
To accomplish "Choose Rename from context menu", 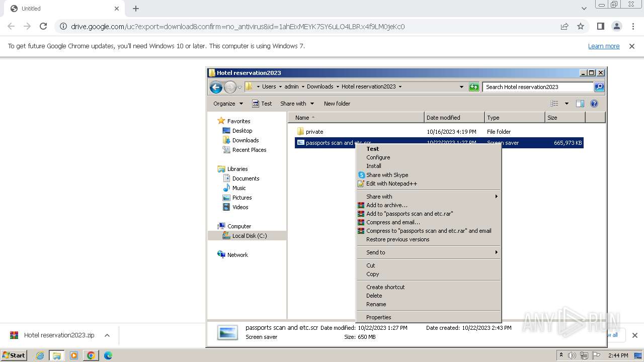I will tap(376, 304).
